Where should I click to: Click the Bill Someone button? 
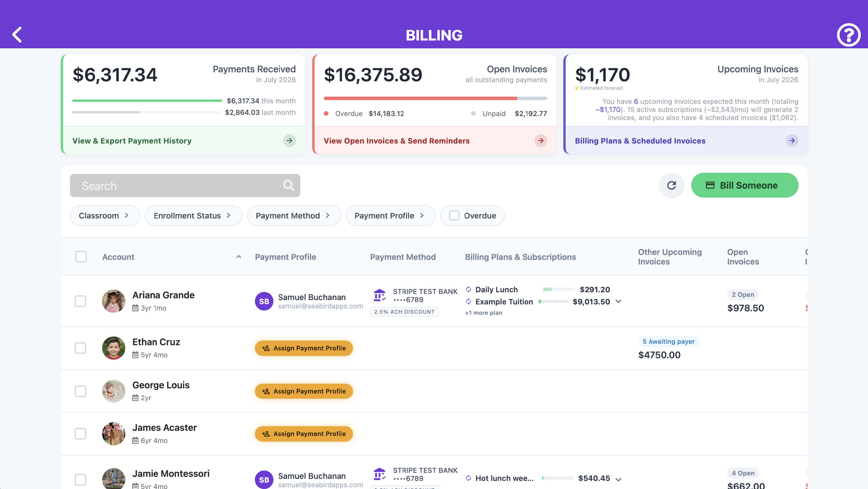coord(744,185)
